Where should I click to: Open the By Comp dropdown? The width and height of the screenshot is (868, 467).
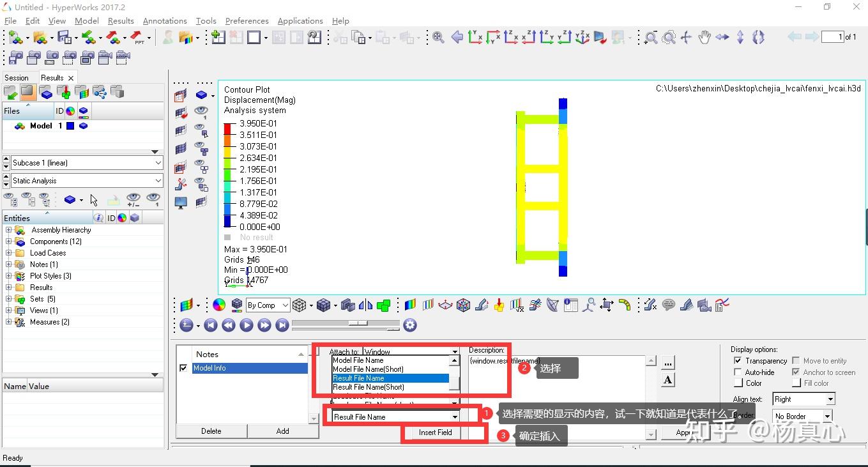(268, 305)
